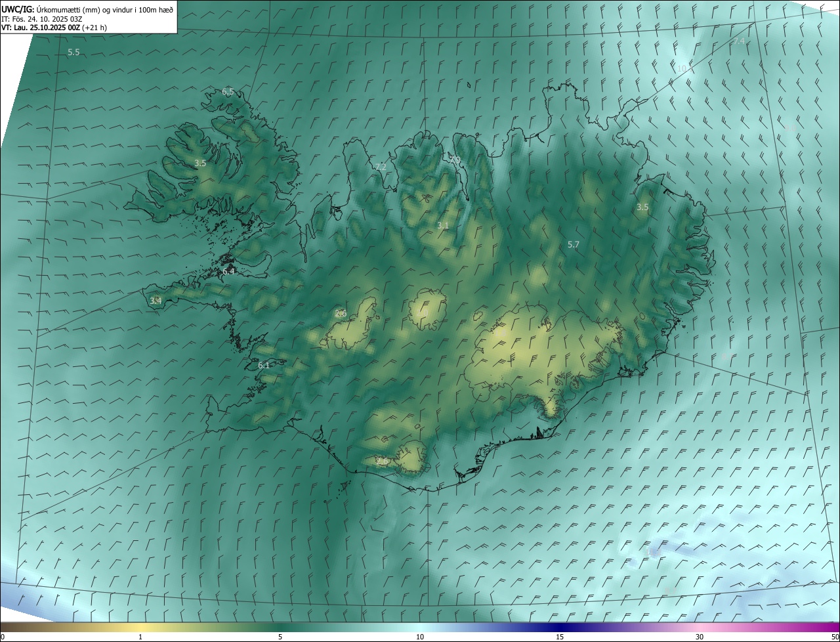The image size is (840, 642).
Task: Click the 'VT: Lau. 25.10.2025 00Z (+21 h)' line
Action: (54, 28)
